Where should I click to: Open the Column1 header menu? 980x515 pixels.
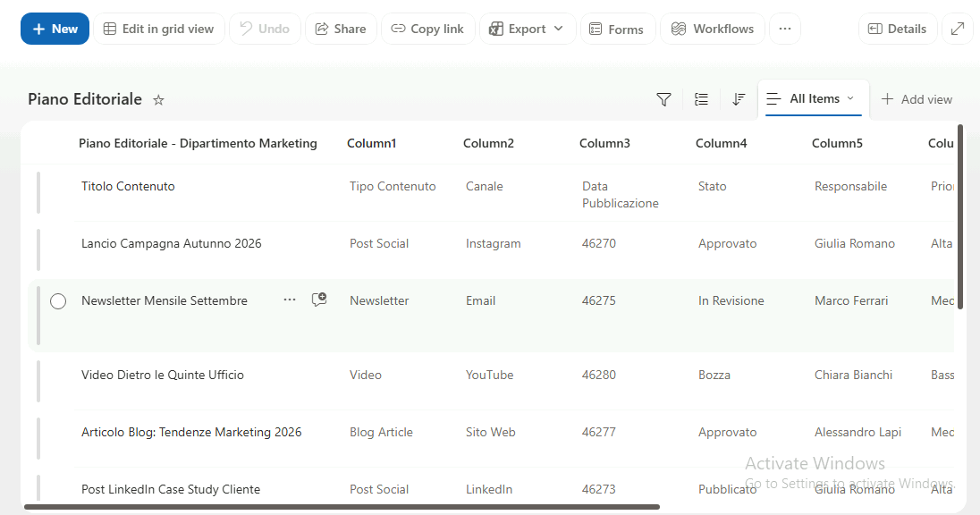point(371,143)
